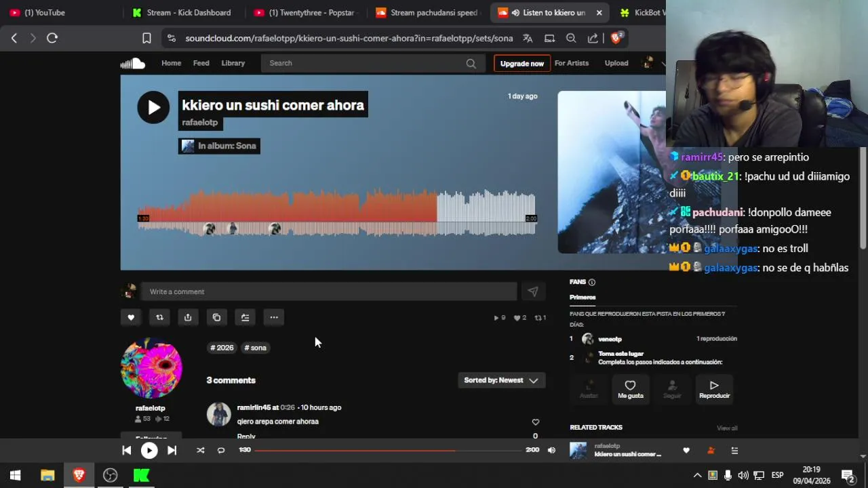Repost the track using the repost icon
Image resolution: width=868 pixels, height=488 pixels.
pyautogui.click(x=159, y=317)
